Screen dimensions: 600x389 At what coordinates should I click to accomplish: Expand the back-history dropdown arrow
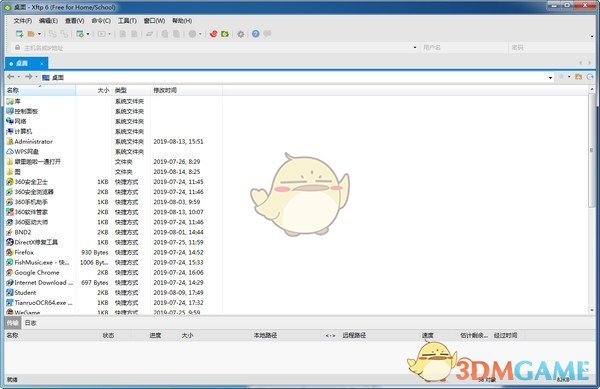tap(18, 77)
